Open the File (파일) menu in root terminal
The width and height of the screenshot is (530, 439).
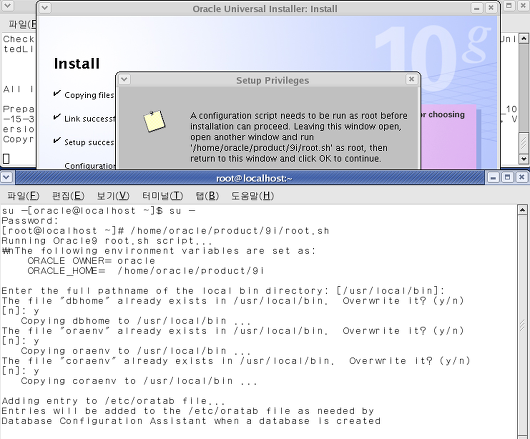23,196
